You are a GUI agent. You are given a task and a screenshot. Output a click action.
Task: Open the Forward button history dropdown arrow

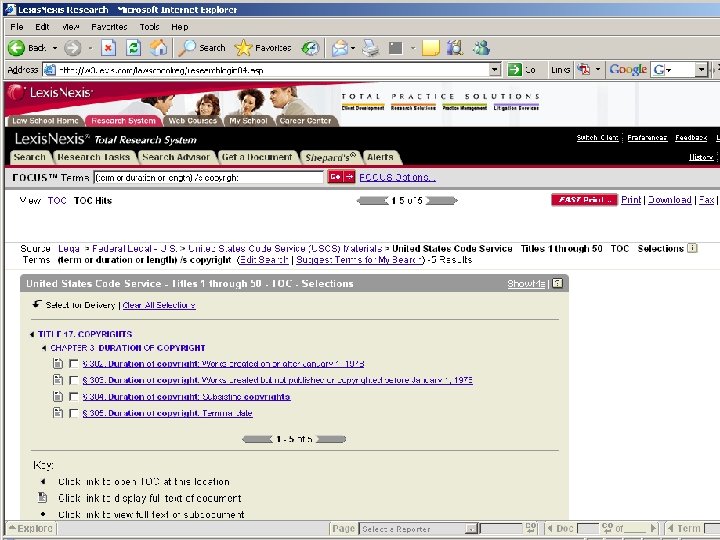(90, 48)
